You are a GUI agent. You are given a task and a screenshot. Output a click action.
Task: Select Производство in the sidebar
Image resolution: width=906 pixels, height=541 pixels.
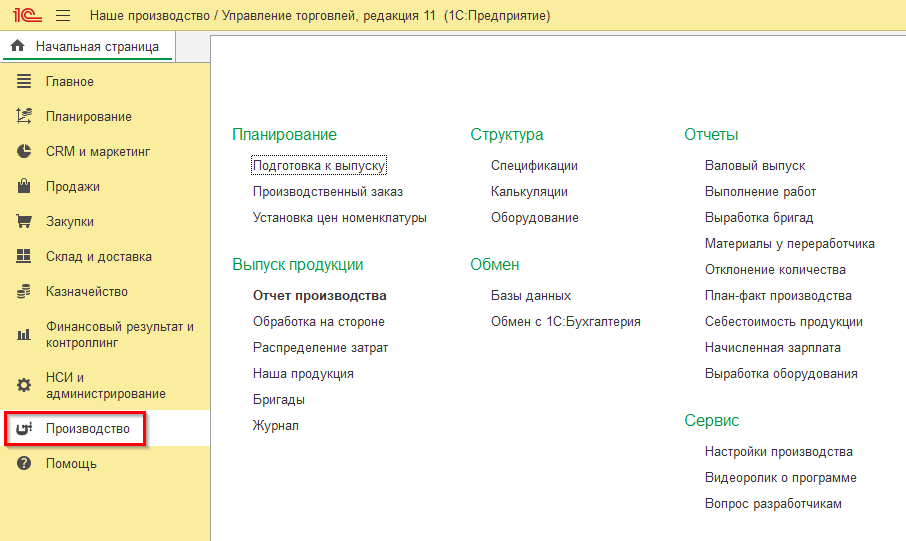tap(88, 429)
